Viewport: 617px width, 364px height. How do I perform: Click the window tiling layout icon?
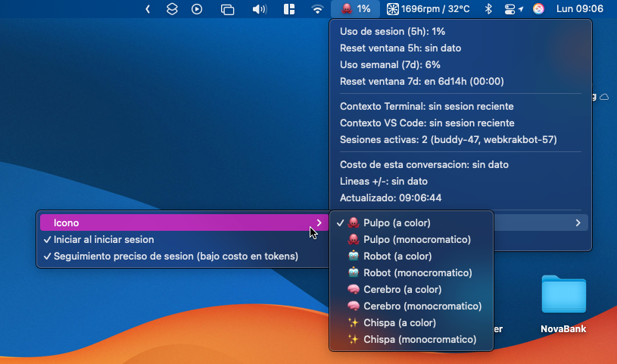coord(289,9)
